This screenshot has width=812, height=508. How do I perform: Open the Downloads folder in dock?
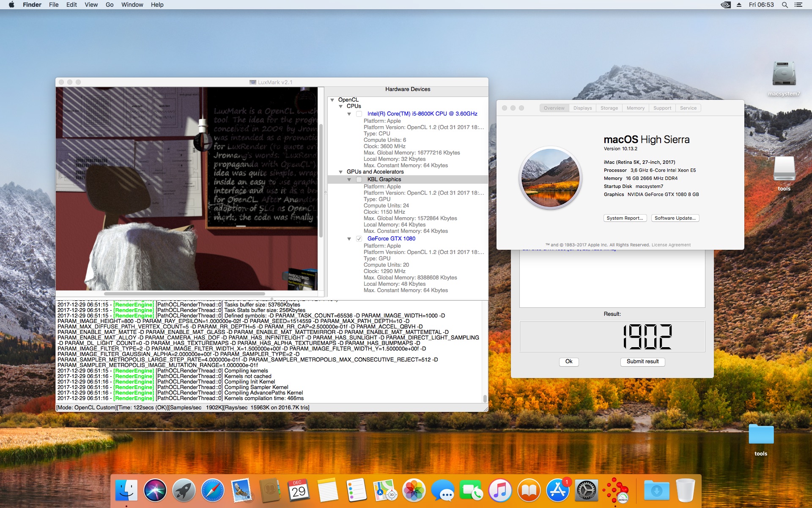pyautogui.click(x=656, y=490)
